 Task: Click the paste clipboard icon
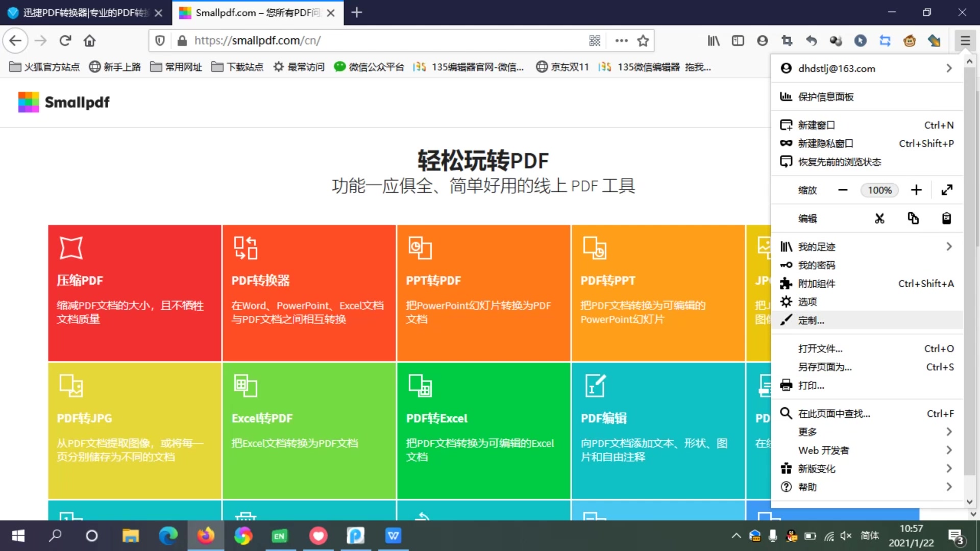(x=946, y=218)
